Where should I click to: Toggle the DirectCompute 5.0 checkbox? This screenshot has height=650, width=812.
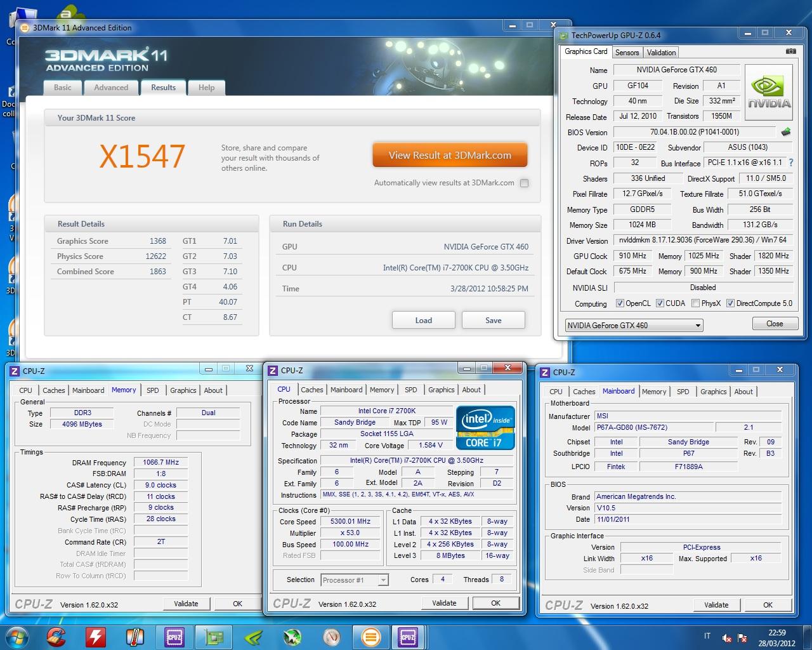click(x=730, y=303)
